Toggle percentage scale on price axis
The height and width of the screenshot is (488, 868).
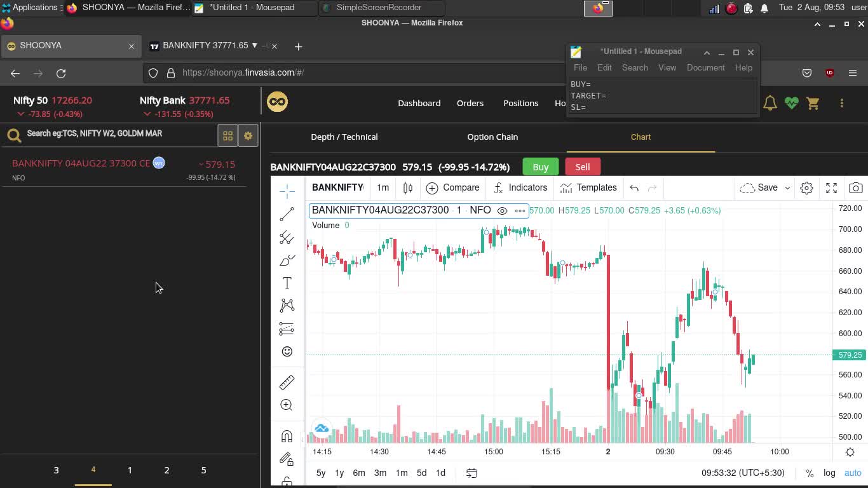tap(810, 473)
